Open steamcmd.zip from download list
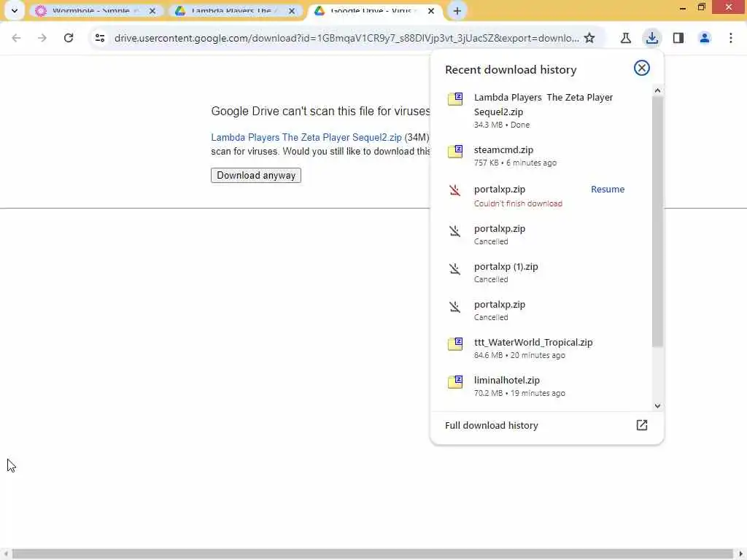The width and height of the screenshot is (747, 560). pos(503,149)
